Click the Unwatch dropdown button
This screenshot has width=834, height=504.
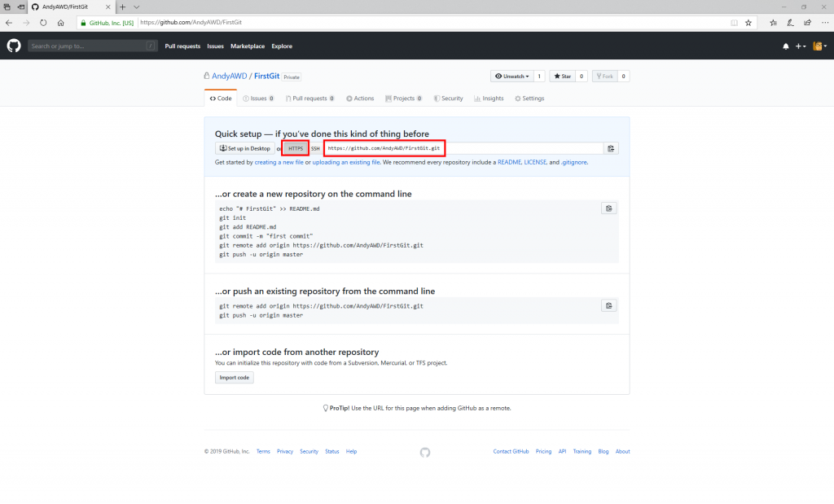pos(511,76)
